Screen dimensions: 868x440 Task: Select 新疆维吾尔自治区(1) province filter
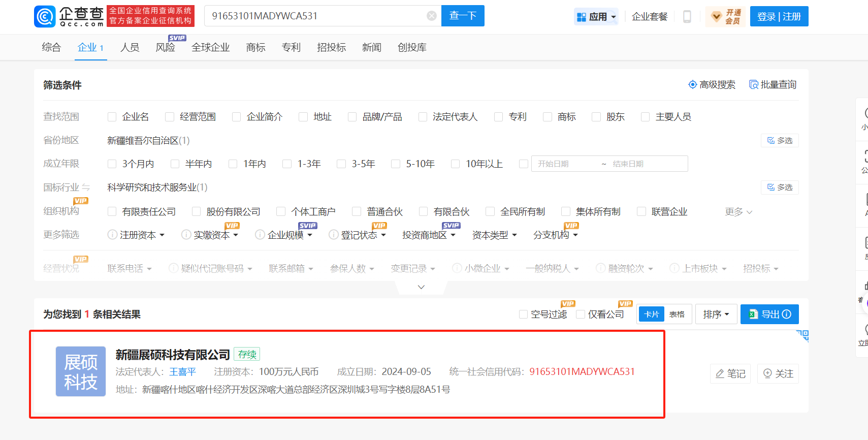click(148, 141)
